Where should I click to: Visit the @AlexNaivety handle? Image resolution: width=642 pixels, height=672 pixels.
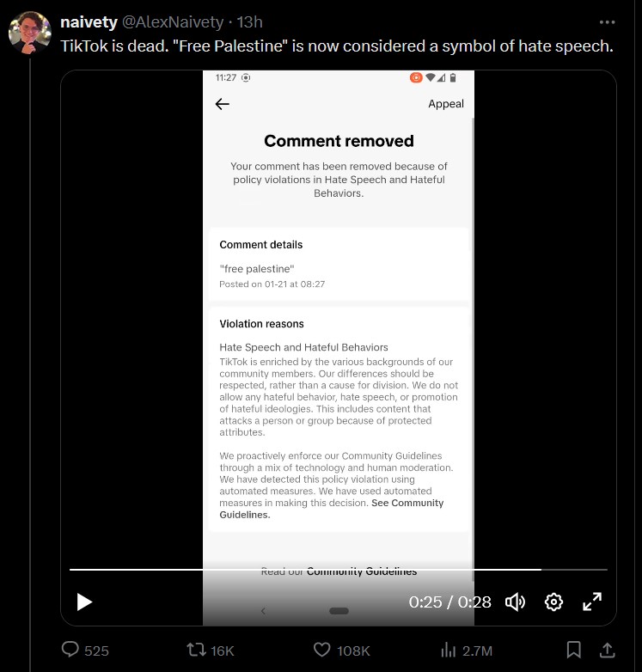click(x=173, y=21)
